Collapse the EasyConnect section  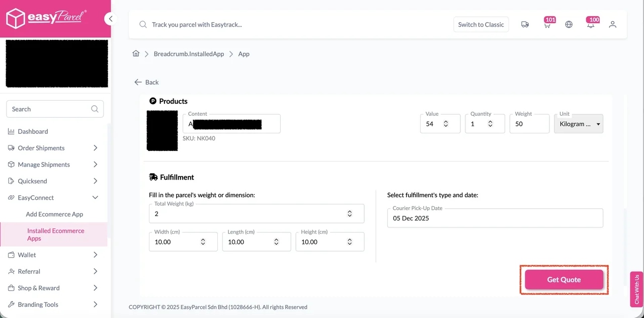95,197
